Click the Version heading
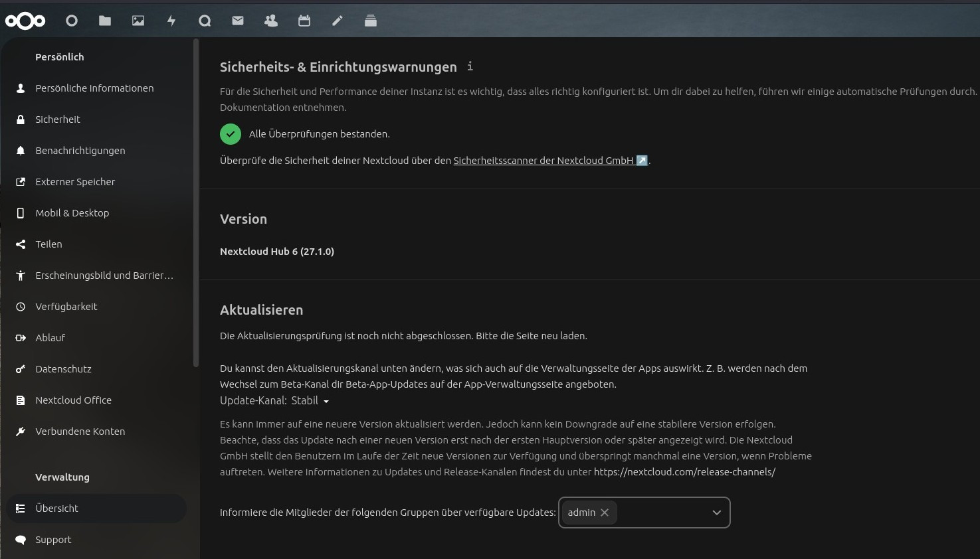 243,219
